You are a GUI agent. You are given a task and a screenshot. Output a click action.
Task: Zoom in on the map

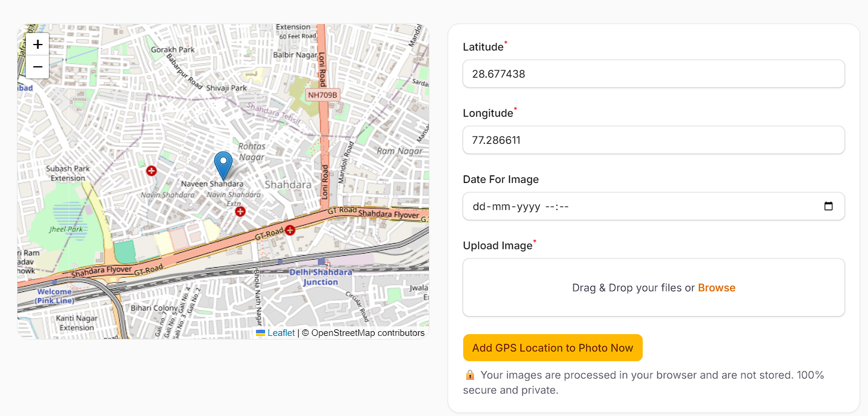pyautogui.click(x=37, y=44)
